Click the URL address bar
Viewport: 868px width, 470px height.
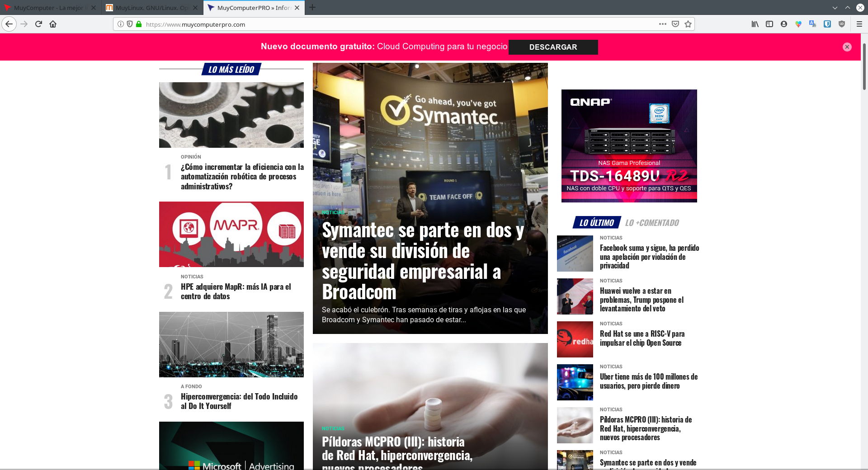click(398, 24)
